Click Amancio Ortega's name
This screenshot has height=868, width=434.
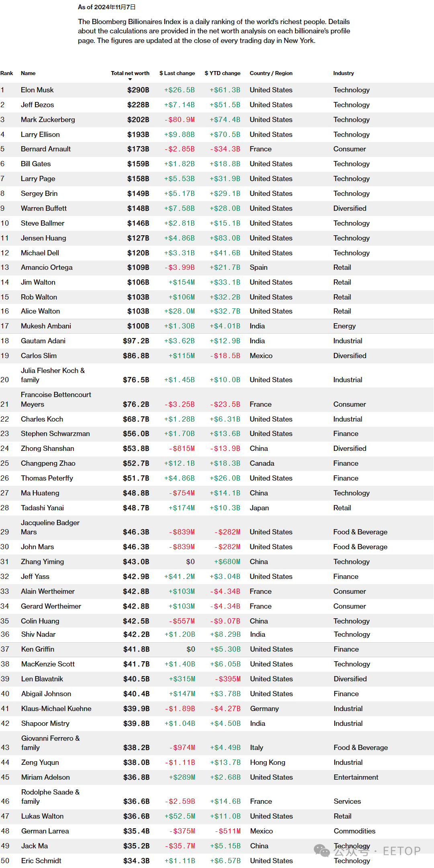(x=47, y=267)
